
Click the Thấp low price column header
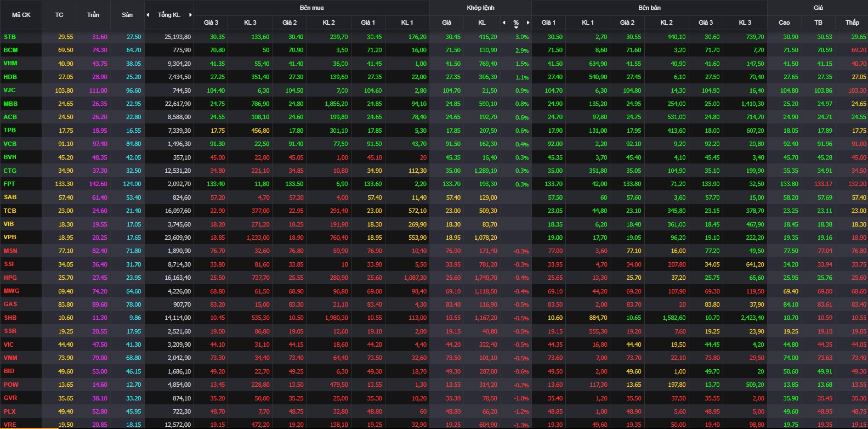pos(852,22)
